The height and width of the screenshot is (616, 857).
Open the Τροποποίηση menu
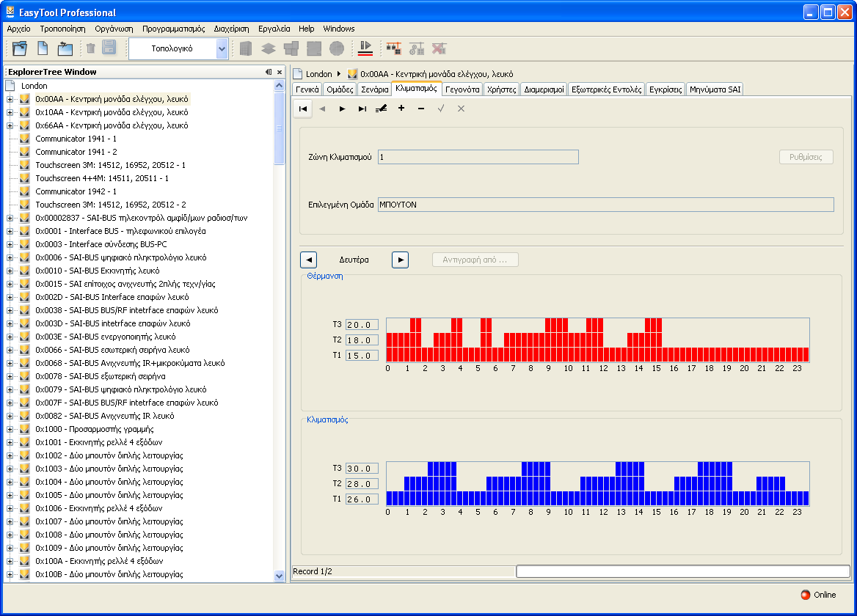click(62, 29)
